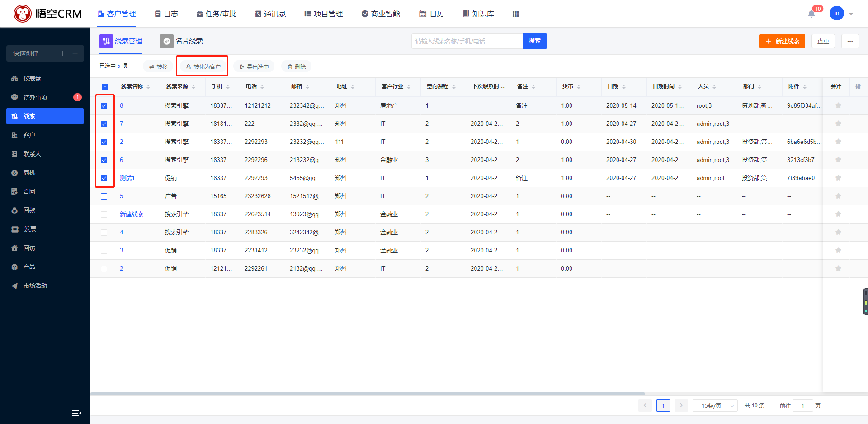Sort by 手机 column arrows

click(x=228, y=86)
